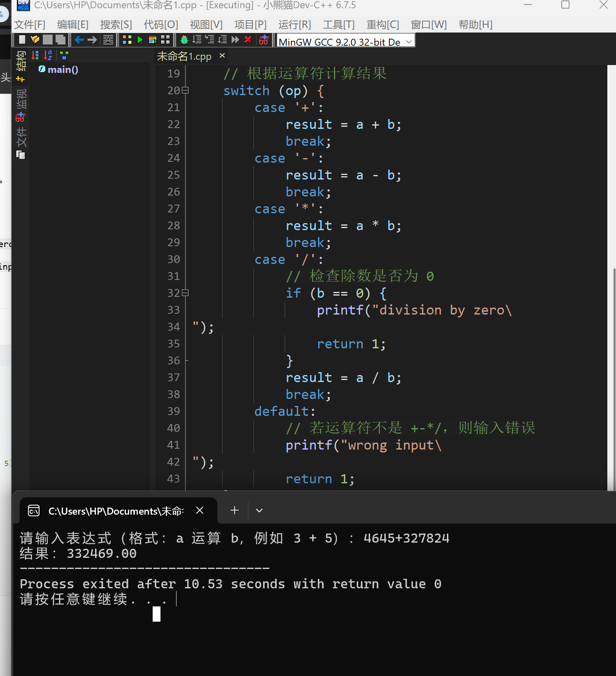Sort structure alphabetically A-Z icon
This screenshot has width=616, height=676.
click(x=48, y=55)
